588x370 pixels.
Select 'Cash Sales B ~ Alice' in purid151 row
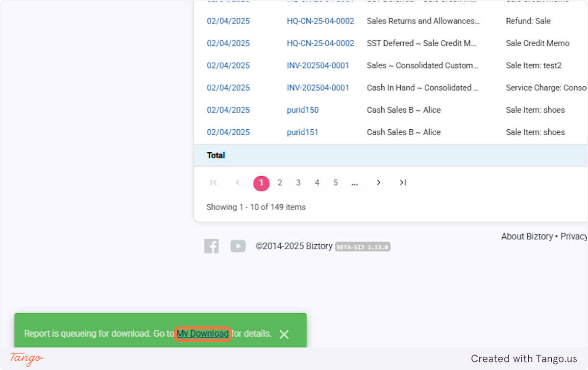click(x=404, y=132)
